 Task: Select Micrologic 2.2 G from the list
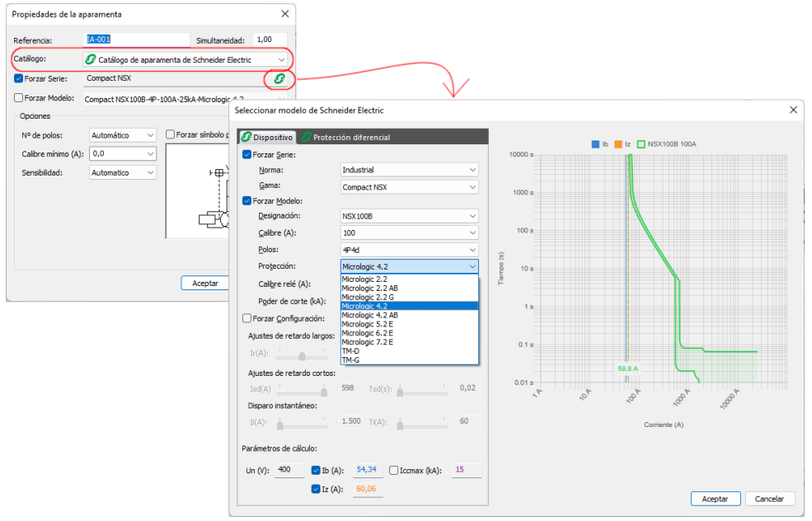[409, 298]
